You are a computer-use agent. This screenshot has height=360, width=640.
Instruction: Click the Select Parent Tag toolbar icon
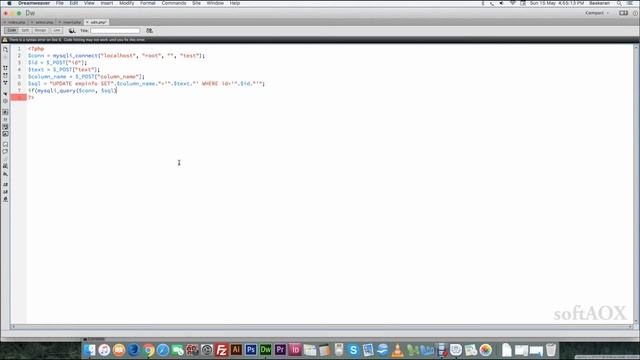(5, 93)
